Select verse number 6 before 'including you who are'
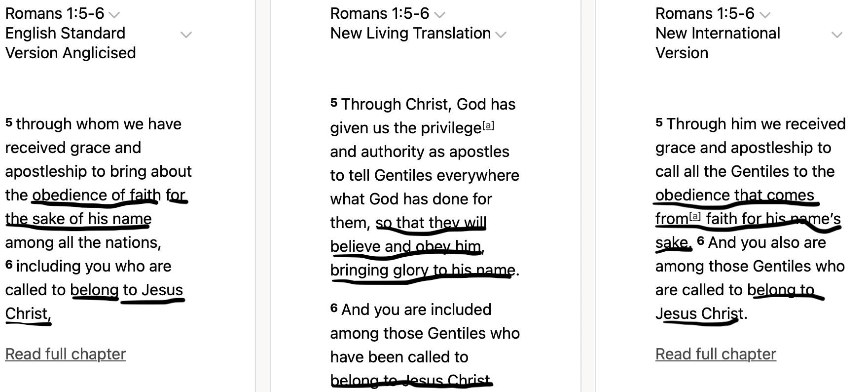This screenshot has height=392, width=868. 9,264
